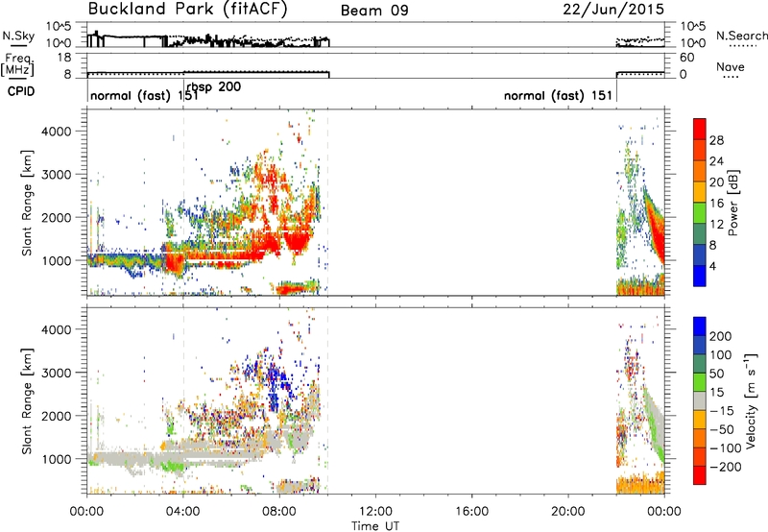The image size is (768, 532).
Task: Click the '28' tick on Power scale
Action: point(716,140)
